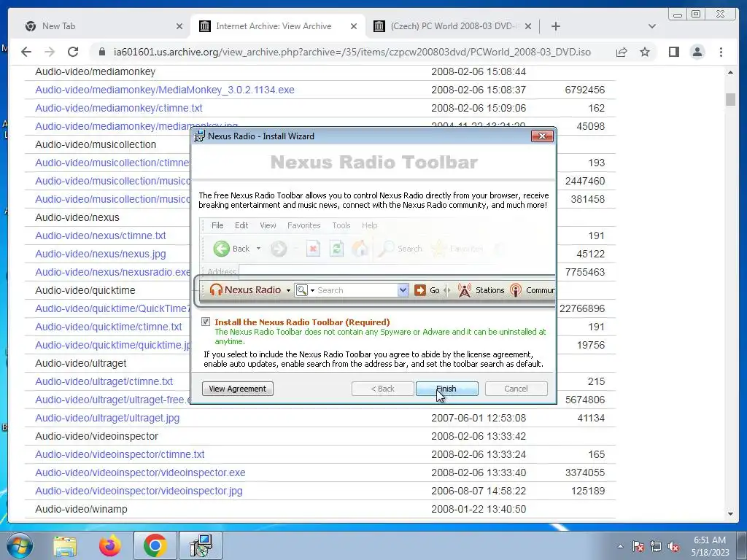
Task: Open Windows Explorer from the taskbar
Action: [65, 545]
